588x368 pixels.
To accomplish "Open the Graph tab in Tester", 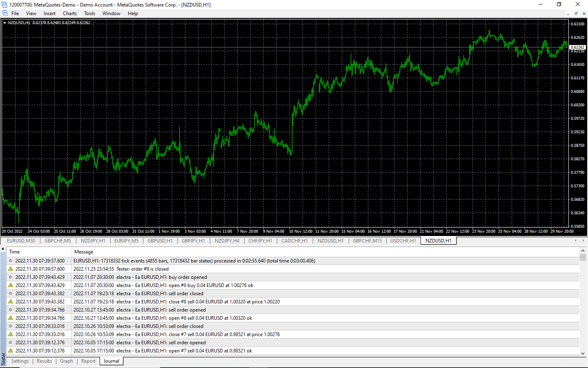I will coord(67,361).
